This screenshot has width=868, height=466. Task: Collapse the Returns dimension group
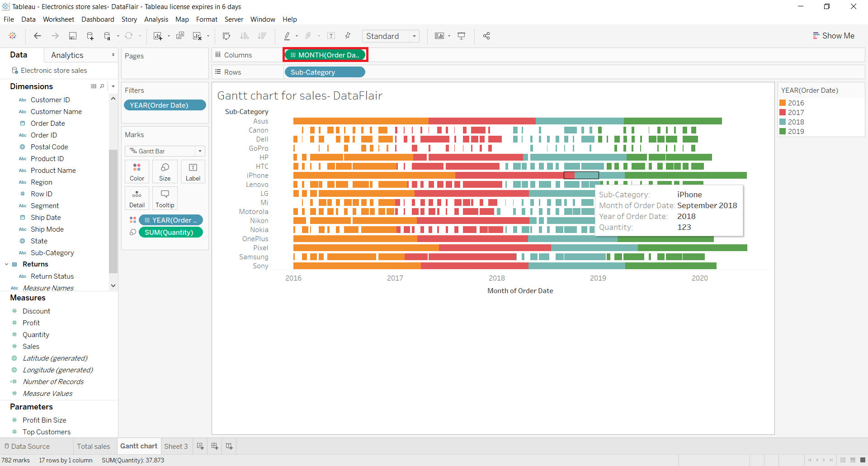[6, 264]
